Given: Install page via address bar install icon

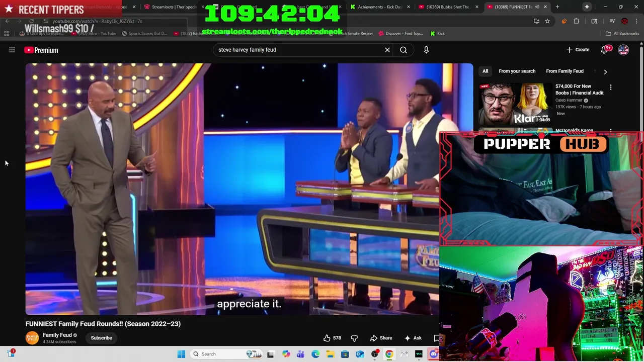Looking at the screenshot, I should (536, 21).
